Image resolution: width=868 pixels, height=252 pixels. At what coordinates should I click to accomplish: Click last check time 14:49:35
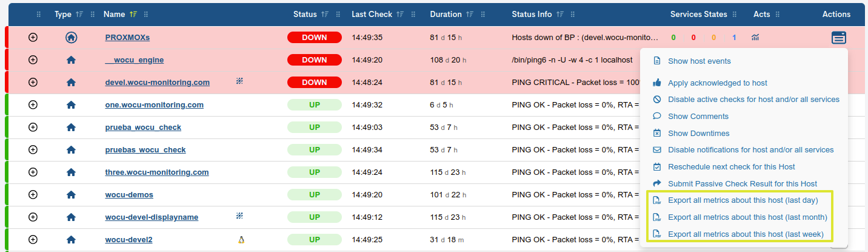click(x=367, y=38)
